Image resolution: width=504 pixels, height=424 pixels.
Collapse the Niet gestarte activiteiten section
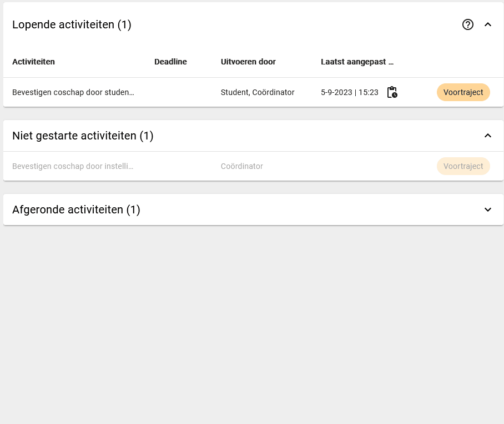click(x=488, y=135)
